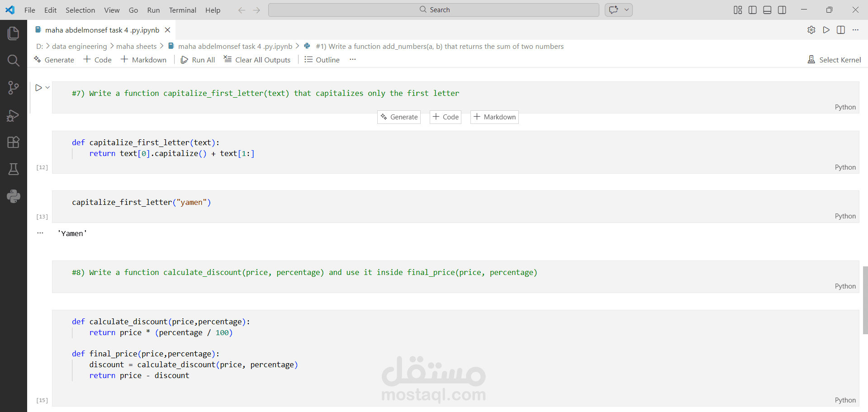The height and width of the screenshot is (412, 868).
Task: Insert Markdown cell between cells
Action: pyautogui.click(x=494, y=117)
